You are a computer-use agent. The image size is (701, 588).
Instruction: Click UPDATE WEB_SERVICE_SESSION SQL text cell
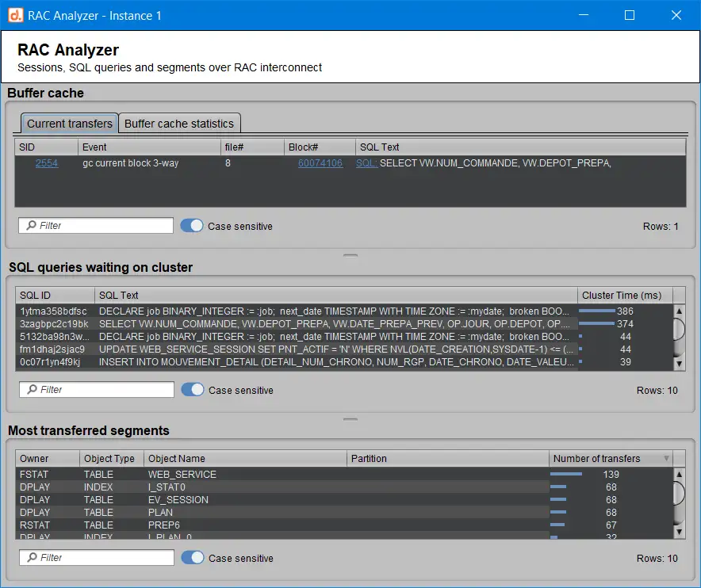(x=335, y=349)
